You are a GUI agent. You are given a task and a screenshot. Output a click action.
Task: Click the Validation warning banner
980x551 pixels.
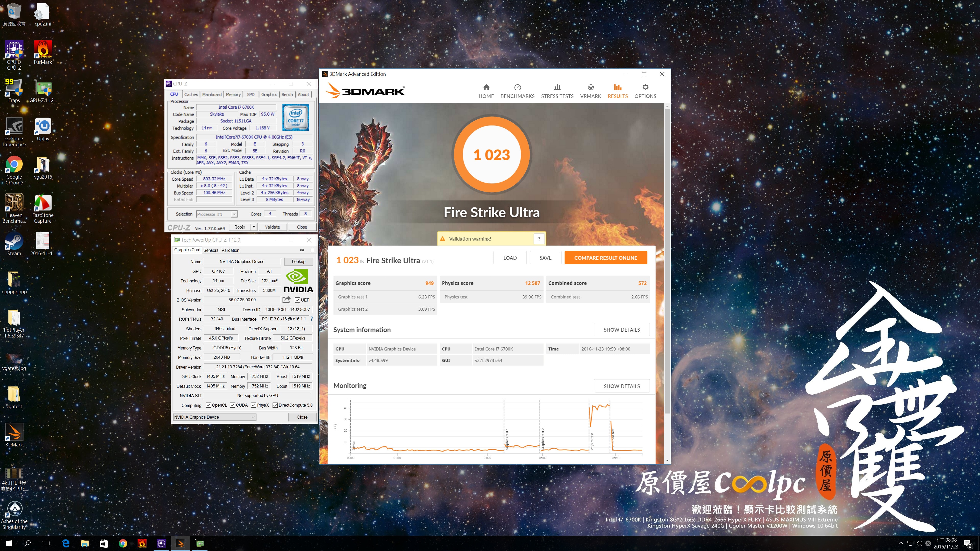[491, 239]
